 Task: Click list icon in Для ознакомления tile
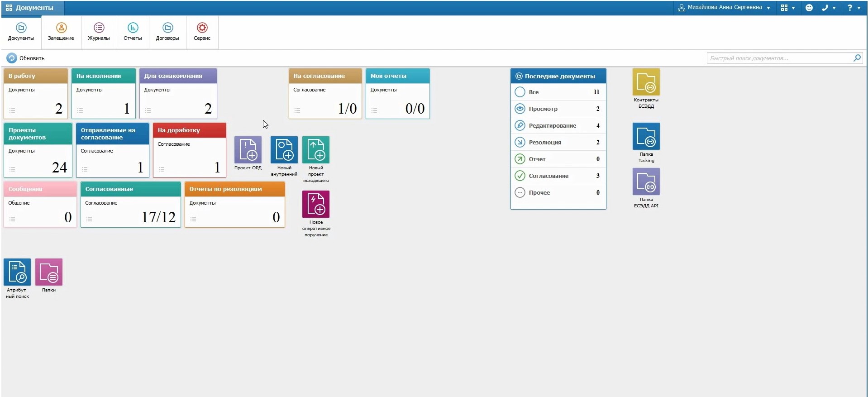click(x=148, y=110)
